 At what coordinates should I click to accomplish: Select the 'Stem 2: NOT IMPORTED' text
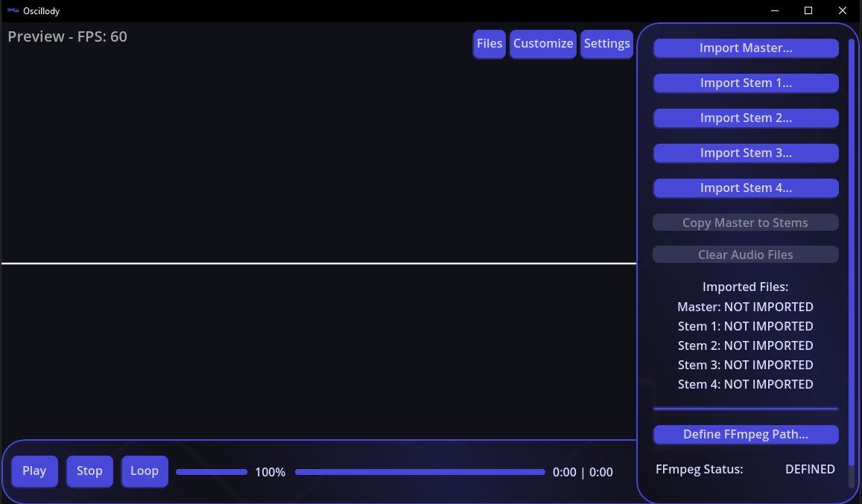coord(746,345)
